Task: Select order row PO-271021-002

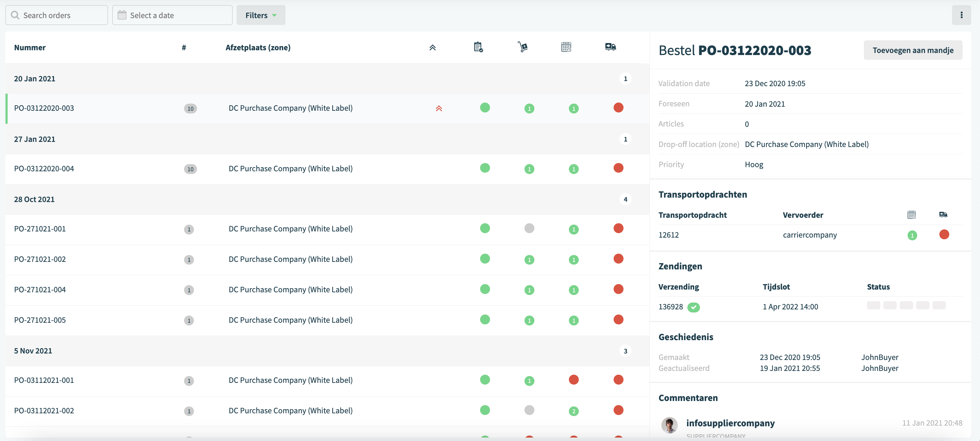Action: pyautogui.click(x=327, y=259)
